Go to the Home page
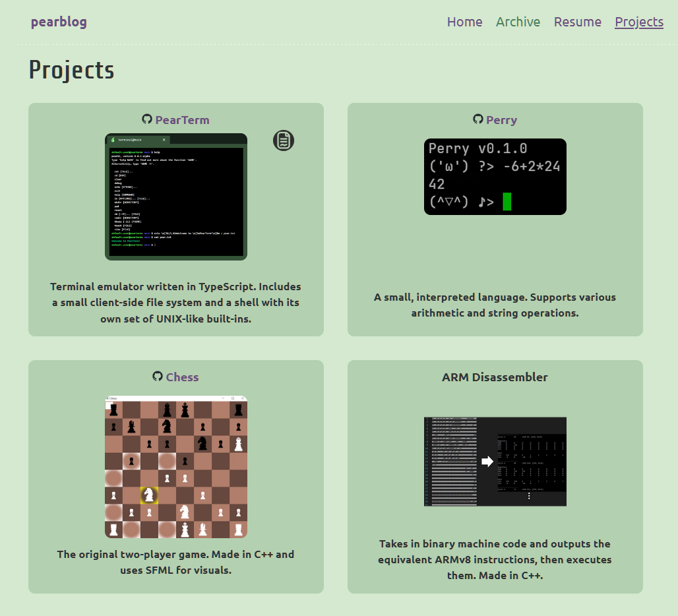The image size is (678, 616). point(464,22)
